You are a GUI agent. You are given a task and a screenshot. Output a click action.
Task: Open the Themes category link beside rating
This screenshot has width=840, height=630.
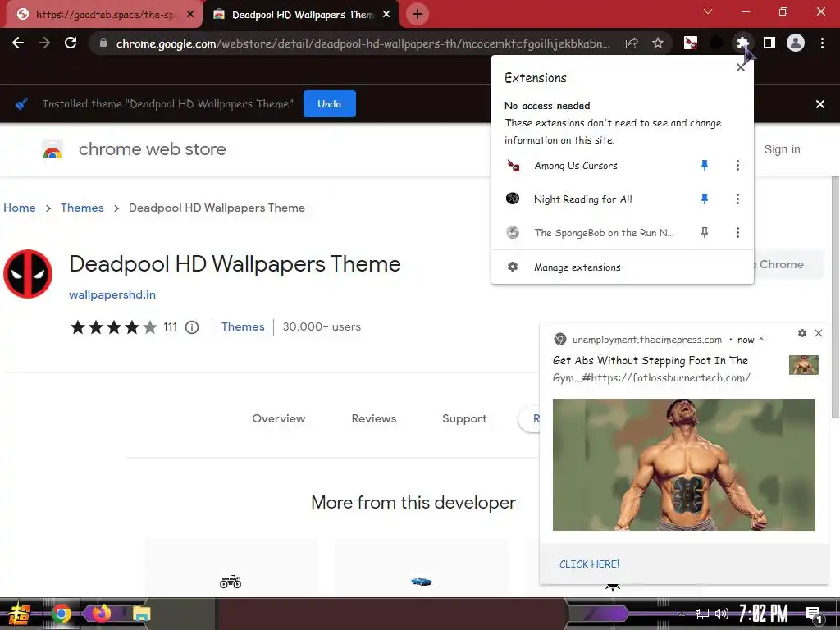click(x=243, y=326)
